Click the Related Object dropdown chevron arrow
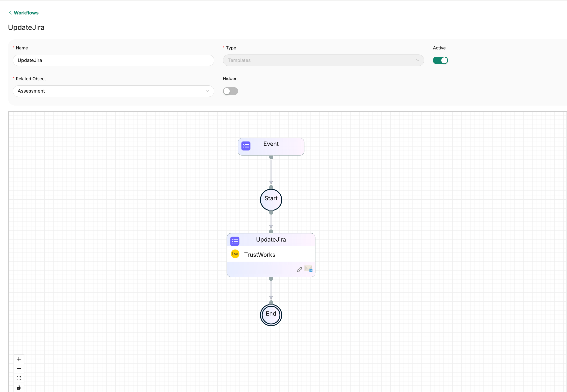The height and width of the screenshot is (392, 567). click(207, 91)
